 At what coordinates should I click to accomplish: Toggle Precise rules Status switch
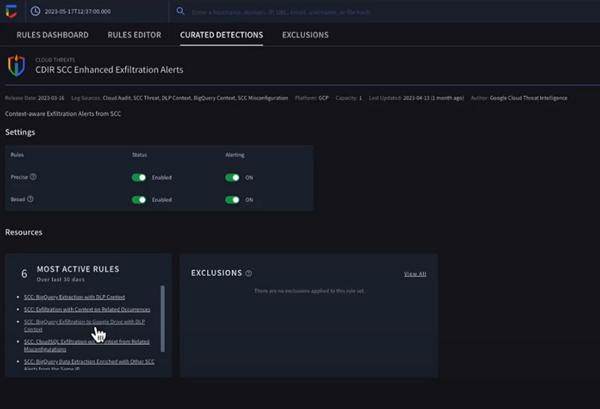coord(140,177)
